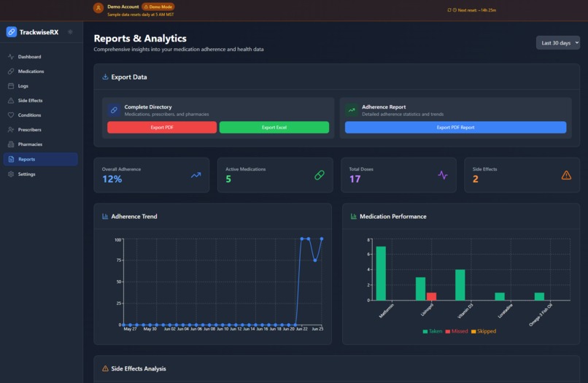Click the TrackwiseRX logo icon
The image size is (588, 383).
tap(11, 32)
